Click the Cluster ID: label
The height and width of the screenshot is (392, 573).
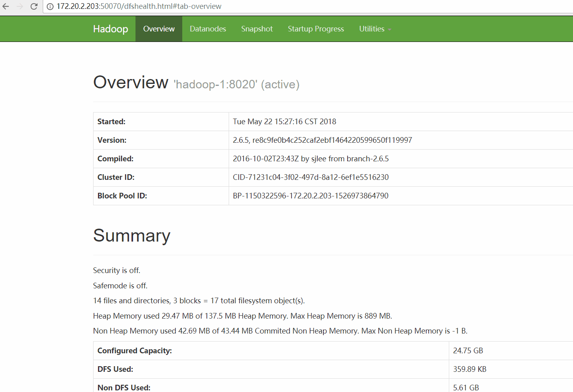point(116,177)
